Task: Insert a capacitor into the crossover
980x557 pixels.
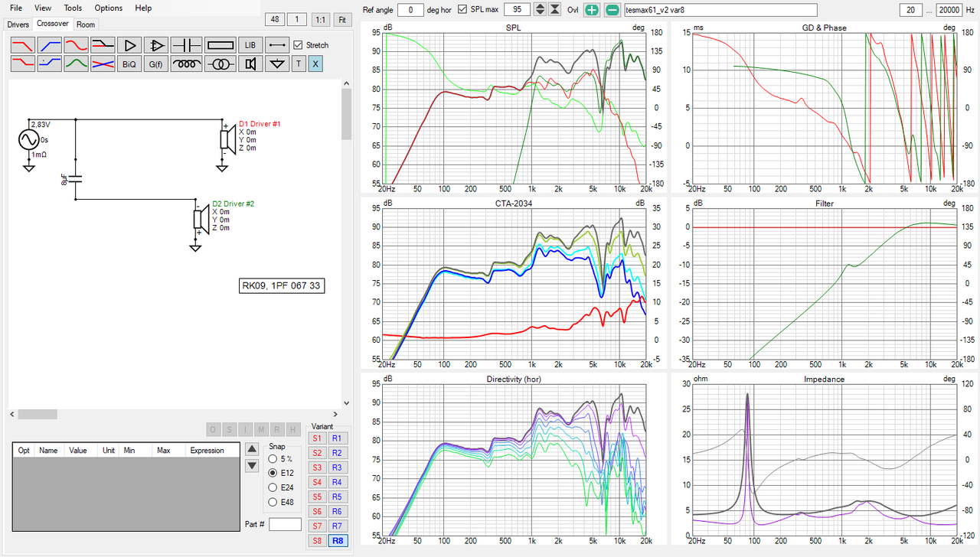Action: pyautogui.click(x=186, y=45)
